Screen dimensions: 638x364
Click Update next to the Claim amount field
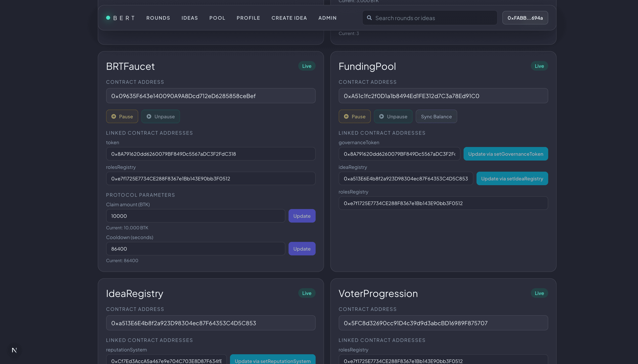(x=302, y=216)
